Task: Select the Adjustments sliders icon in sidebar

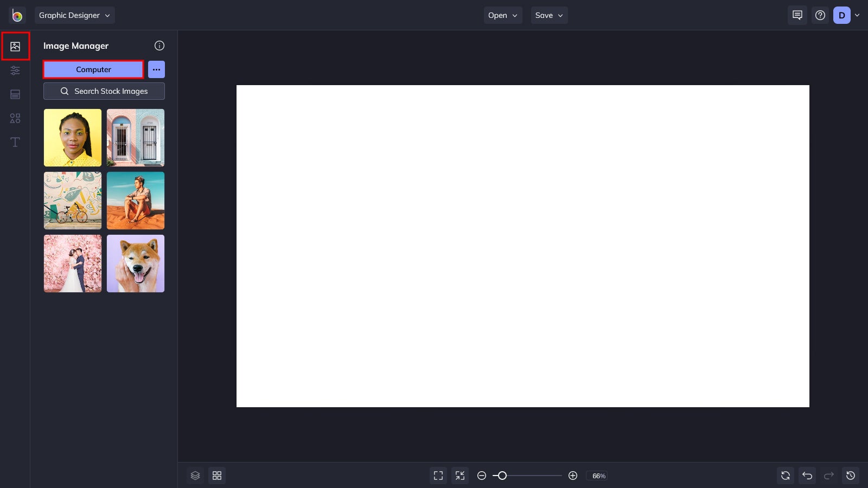Action: click(15, 70)
